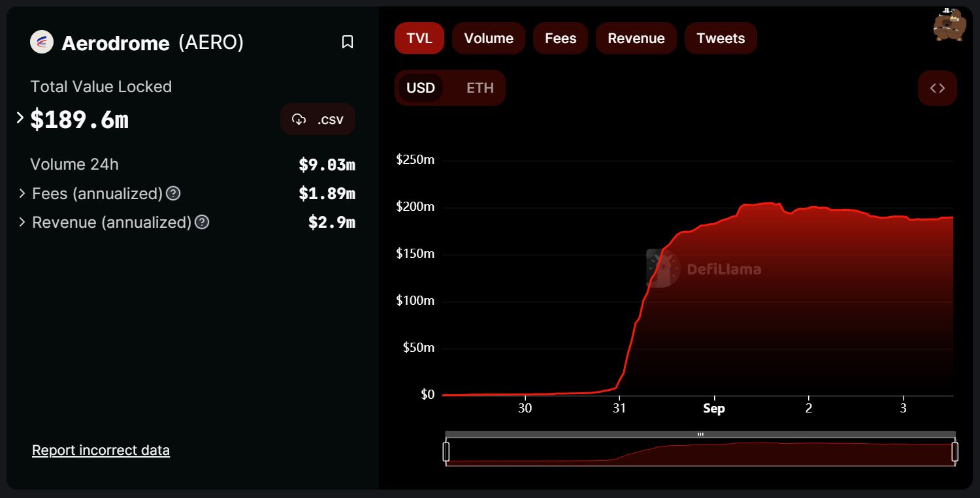Click the Aerodrome logo icon
Screen dimensions: 980x498
click(42, 42)
